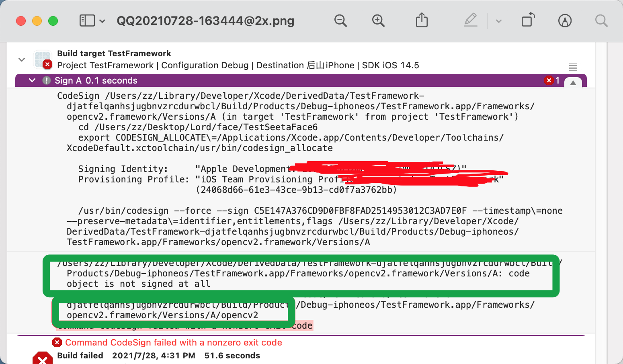Screen dimensions: 623x364
Task: Click the Build failed label
Action: [80, 356]
